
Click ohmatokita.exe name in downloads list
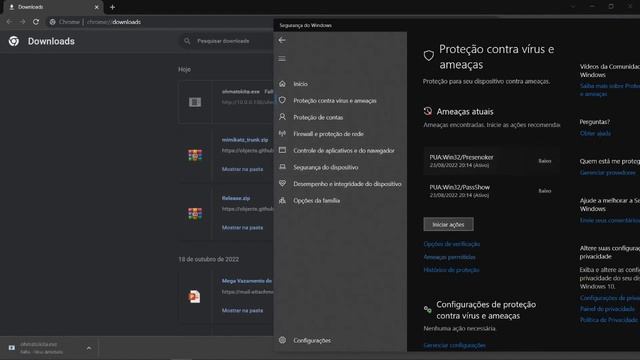[240, 91]
